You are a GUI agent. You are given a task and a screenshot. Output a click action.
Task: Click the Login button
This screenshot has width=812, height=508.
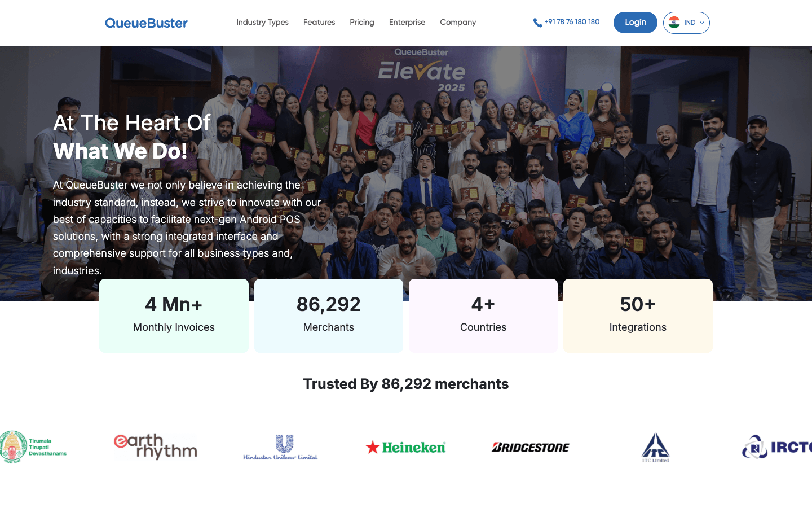click(x=636, y=23)
